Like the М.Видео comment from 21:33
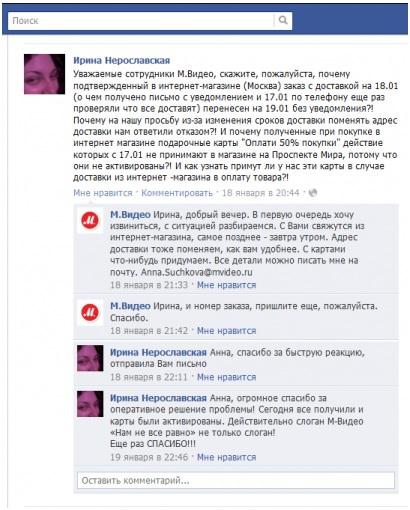 tap(227, 285)
